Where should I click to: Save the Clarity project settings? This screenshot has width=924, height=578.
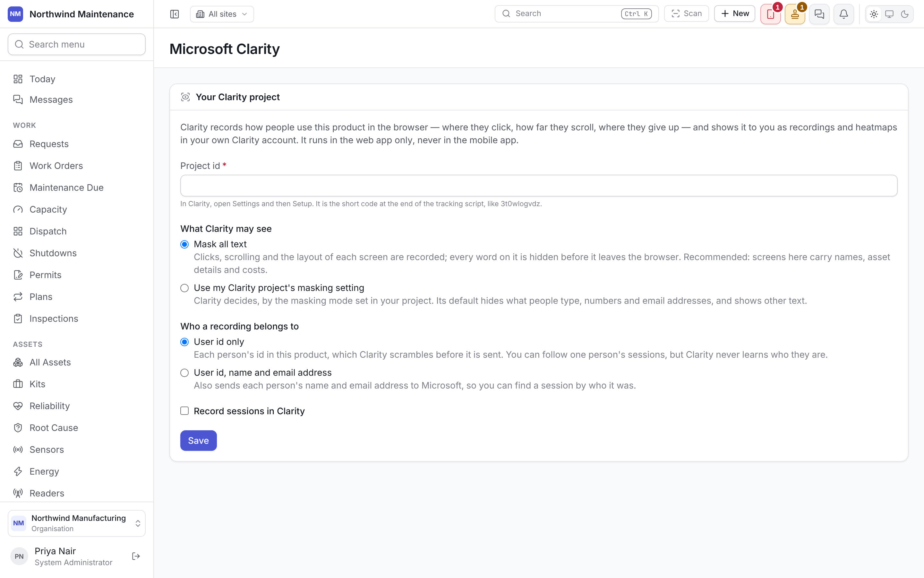point(199,440)
